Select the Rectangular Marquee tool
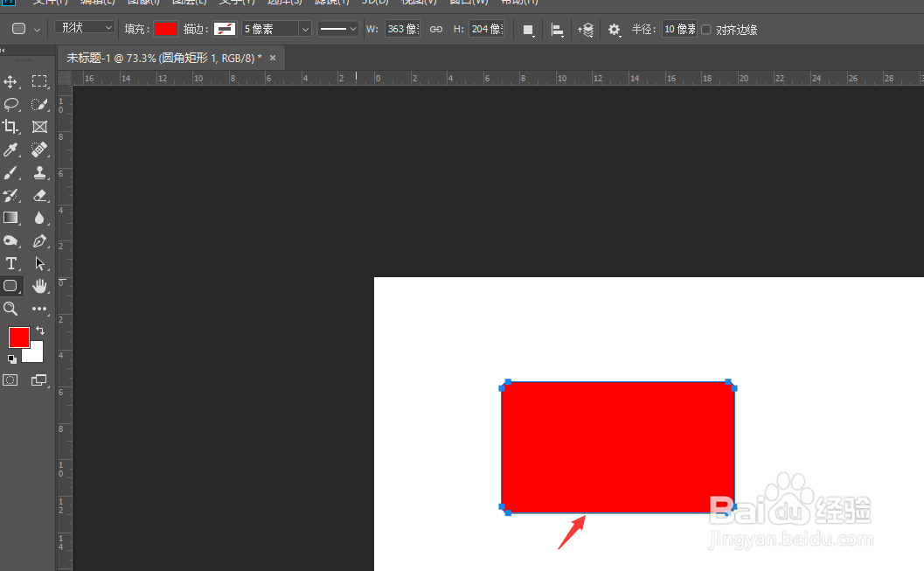The width and height of the screenshot is (924, 571). 39,81
